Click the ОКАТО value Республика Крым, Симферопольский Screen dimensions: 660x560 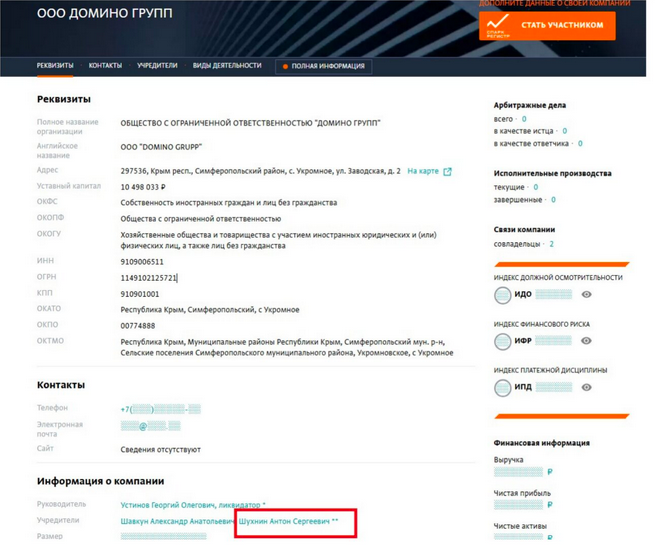coord(210,310)
